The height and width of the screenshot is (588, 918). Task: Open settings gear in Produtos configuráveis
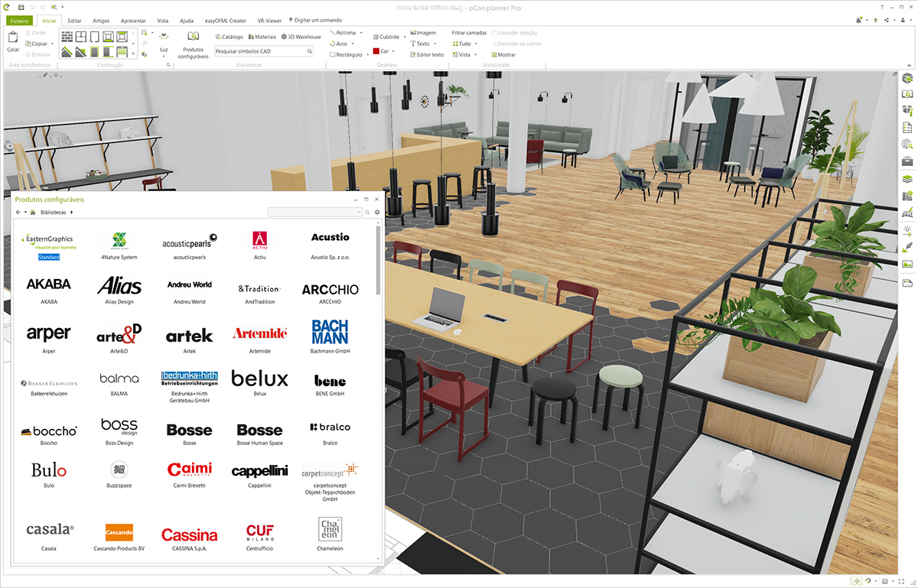(x=377, y=212)
